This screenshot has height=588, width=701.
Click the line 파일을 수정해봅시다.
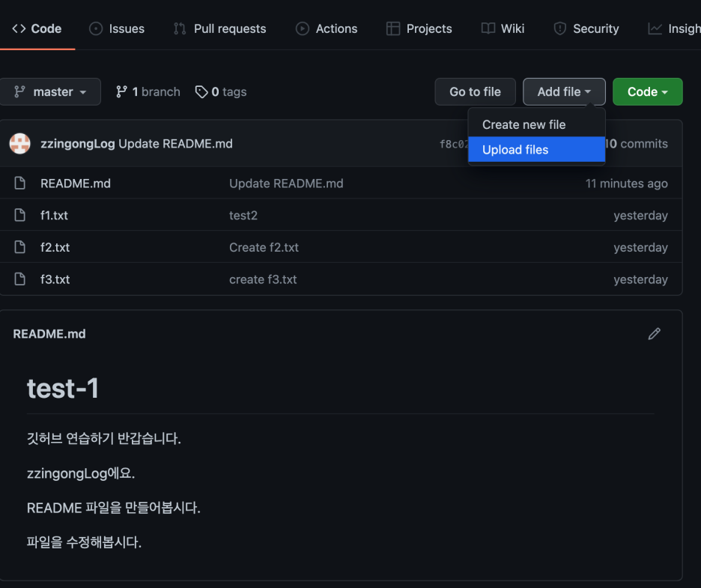pyautogui.click(x=84, y=542)
